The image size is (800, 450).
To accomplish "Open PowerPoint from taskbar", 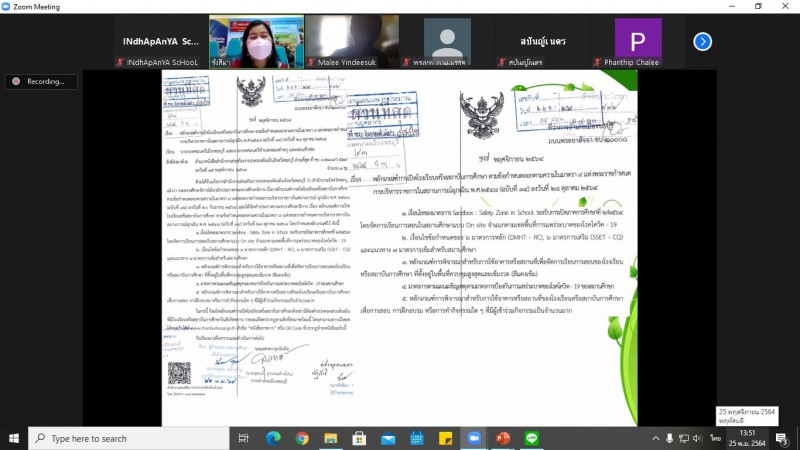I will click(503, 438).
